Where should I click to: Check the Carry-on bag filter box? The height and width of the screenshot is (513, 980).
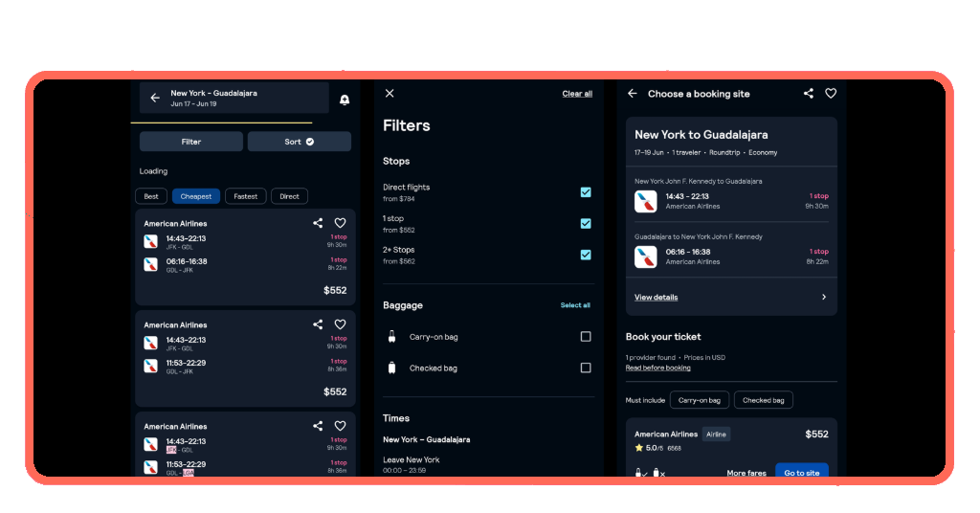[x=586, y=337]
